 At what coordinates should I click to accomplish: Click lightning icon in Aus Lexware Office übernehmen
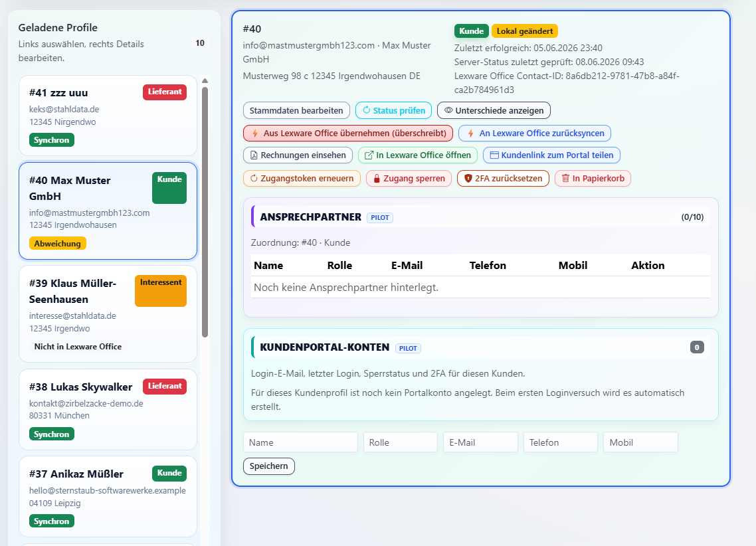click(x=255, y=133)
